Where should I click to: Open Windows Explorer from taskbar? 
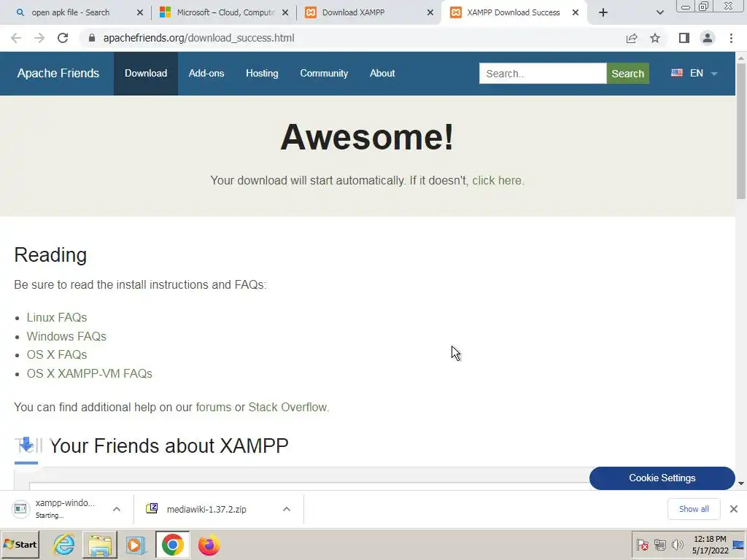(99, 545)
